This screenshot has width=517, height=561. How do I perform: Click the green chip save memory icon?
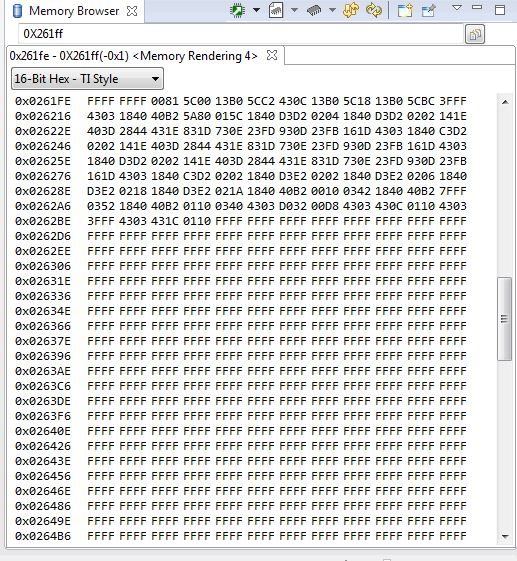(237, 10)
